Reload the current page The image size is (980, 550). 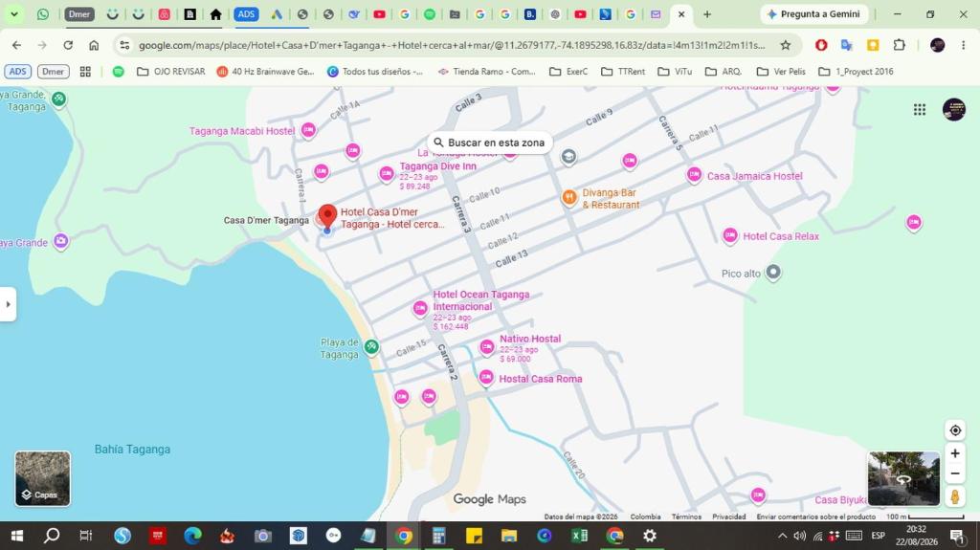click(68, 45)
